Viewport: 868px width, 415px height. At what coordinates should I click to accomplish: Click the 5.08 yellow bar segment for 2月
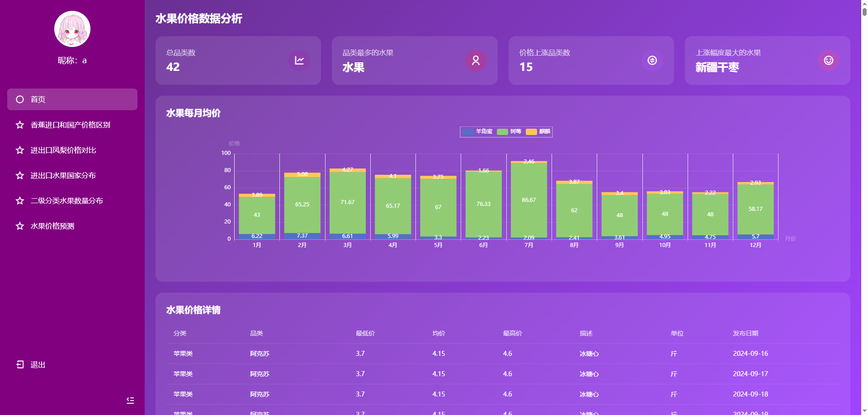302,175
